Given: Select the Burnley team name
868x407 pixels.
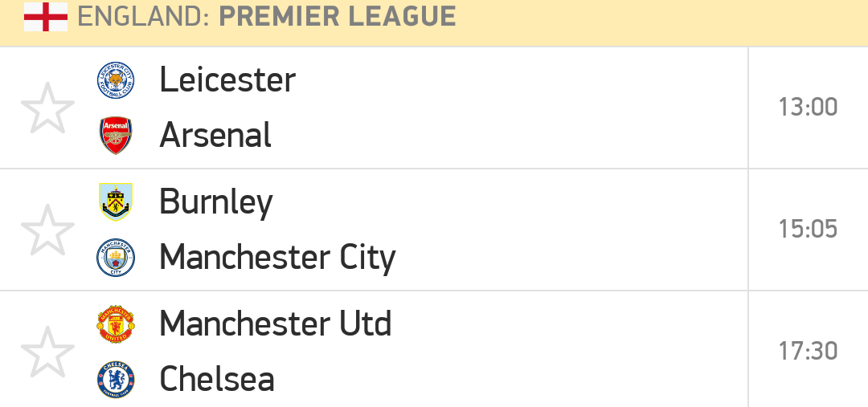Looking at the screenshot, I should [x=216, y=202].
